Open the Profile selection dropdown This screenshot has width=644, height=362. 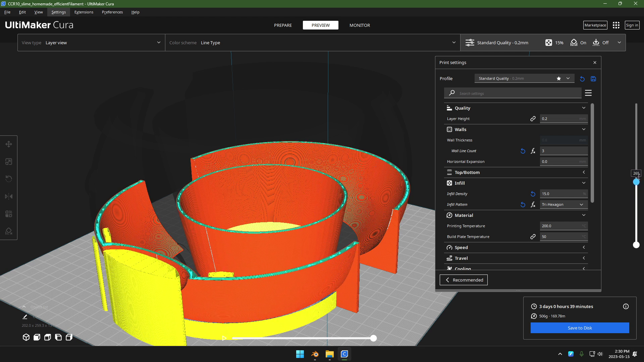tap(524, 78)
